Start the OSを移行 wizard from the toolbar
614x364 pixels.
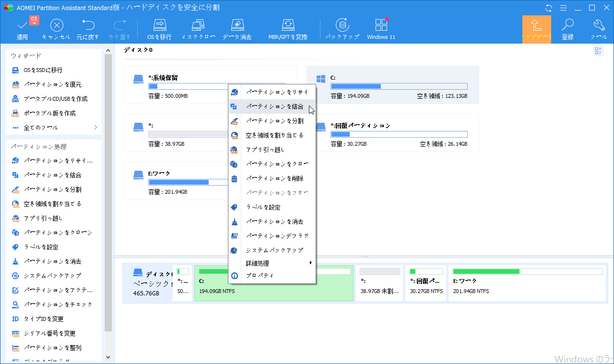159,29
